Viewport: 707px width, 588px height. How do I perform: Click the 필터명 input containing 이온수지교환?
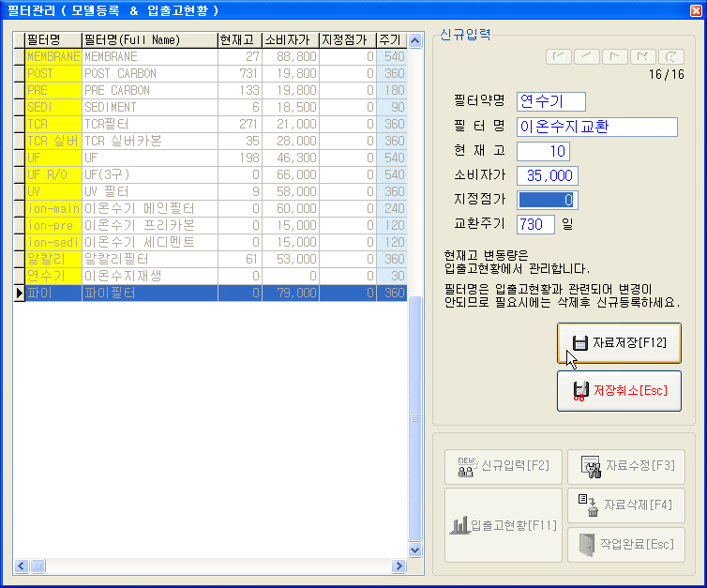[x=597, y=127]
